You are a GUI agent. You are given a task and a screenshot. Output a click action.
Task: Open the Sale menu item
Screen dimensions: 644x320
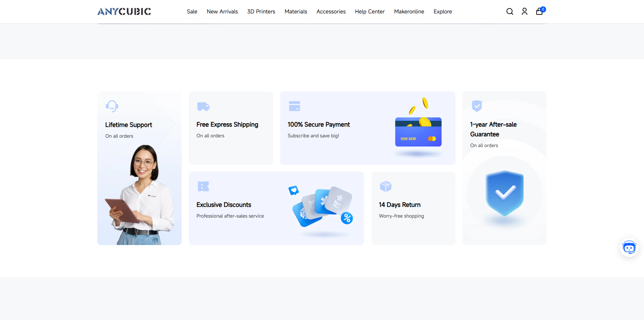click(192, 11)
